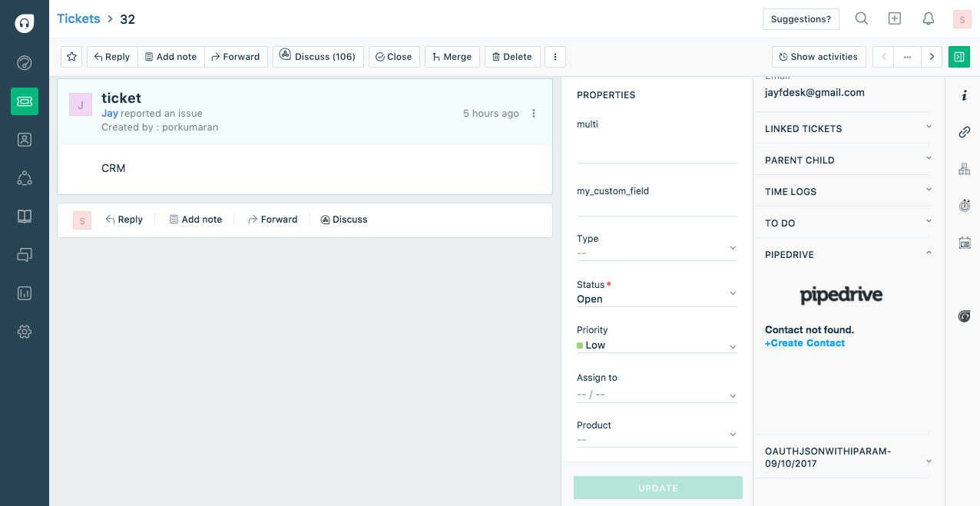
Task: Open linked tickets link icon on right rail
Action: point(965,132)
